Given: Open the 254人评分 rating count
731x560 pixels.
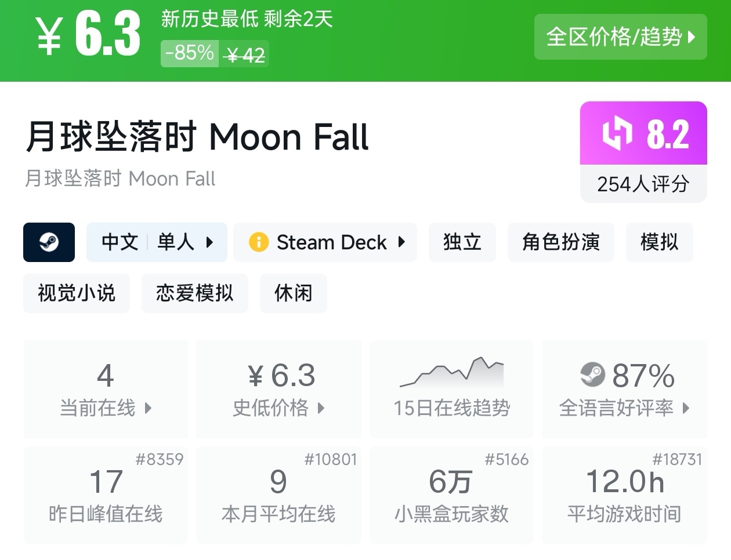Looking at the screenshot, I should pos(643,184).
